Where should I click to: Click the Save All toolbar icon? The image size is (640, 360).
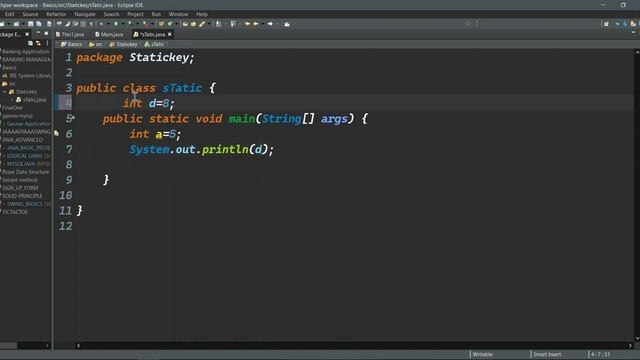coord(38,24)
